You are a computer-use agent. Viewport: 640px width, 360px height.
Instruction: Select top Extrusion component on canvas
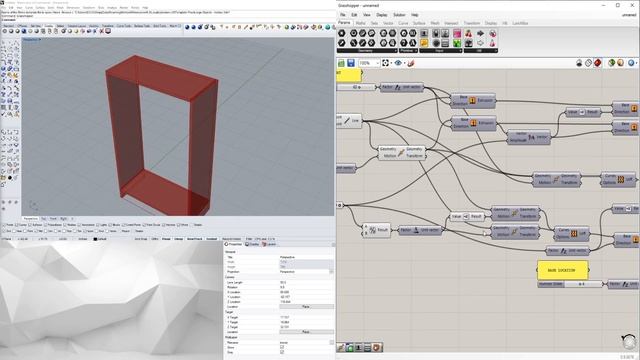coord(473,100)
